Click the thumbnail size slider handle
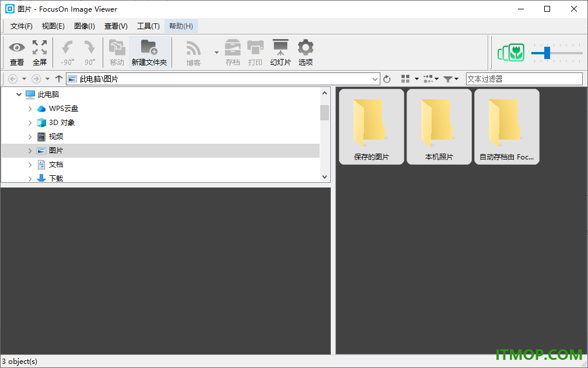This screenshot has height=368, width=588. coord(547,53)
